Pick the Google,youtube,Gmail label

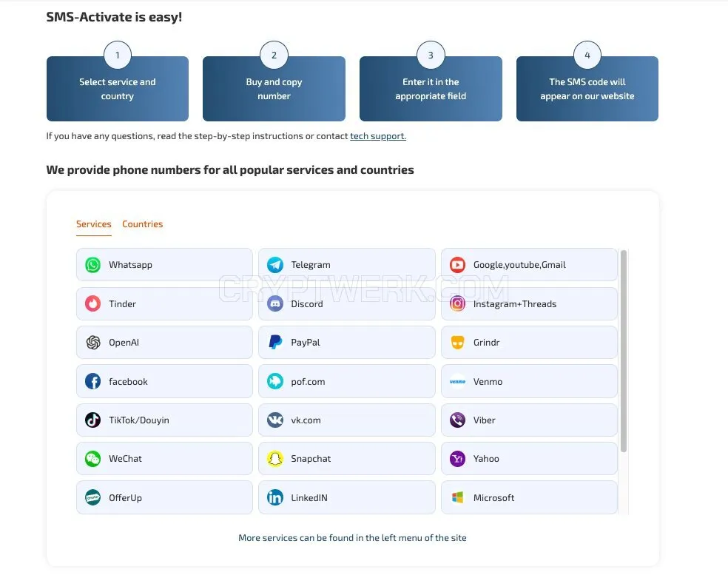(519, 265)
